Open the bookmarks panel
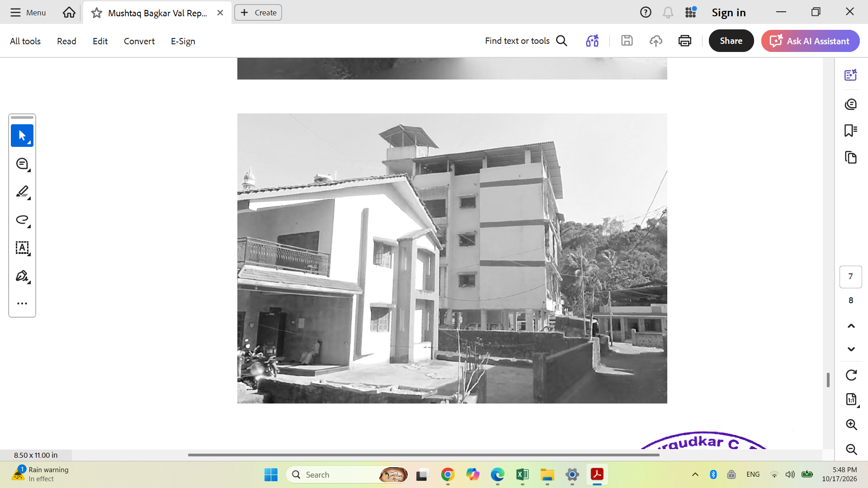 coord(850,131)
